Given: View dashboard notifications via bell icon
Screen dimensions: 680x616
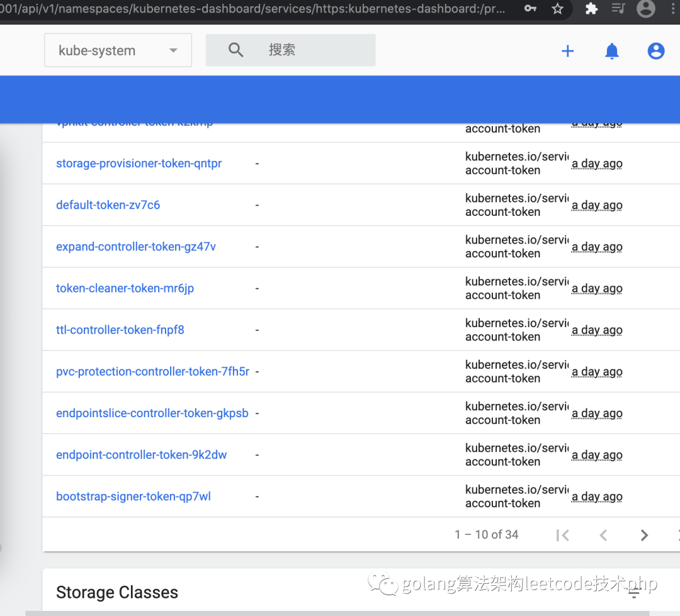Looking at the screenshot, I should coord(611,51).
